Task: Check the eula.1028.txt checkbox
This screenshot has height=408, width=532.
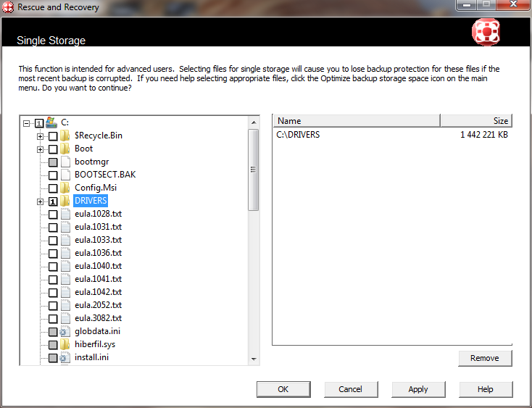Action: pos(53,214)
